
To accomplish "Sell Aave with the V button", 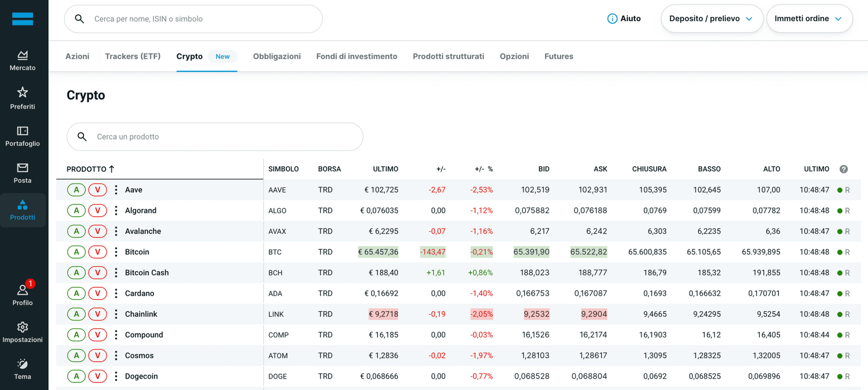I will pos(98,190).
